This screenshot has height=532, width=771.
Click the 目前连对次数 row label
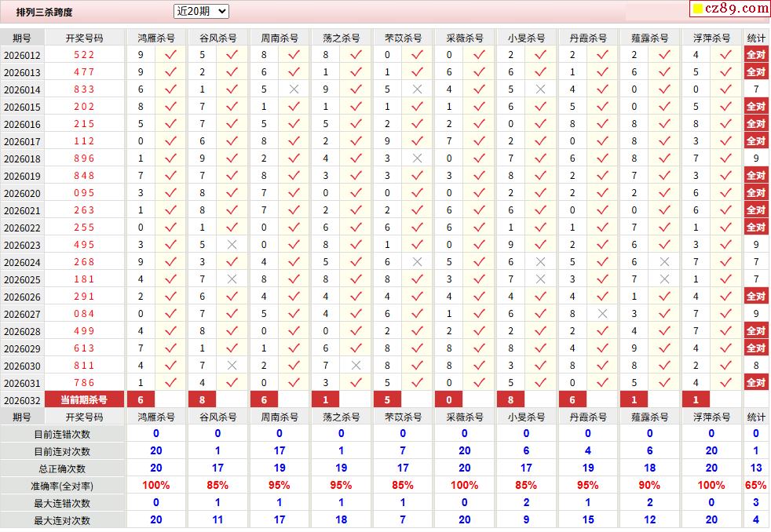pyautogui.click(x=62, y=451)
